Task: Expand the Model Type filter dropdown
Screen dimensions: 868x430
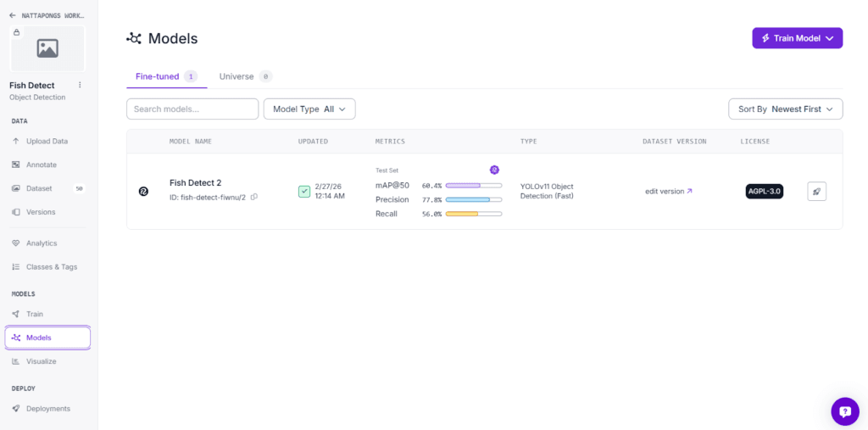Action: pyautogui.click(x=309, y=109)
